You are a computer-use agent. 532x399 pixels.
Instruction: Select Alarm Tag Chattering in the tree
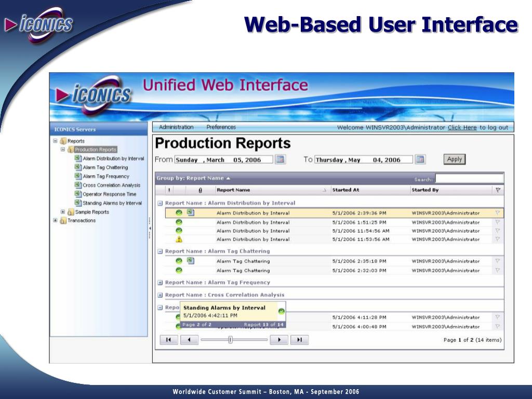pyautogui.click(x=105, y=167)
